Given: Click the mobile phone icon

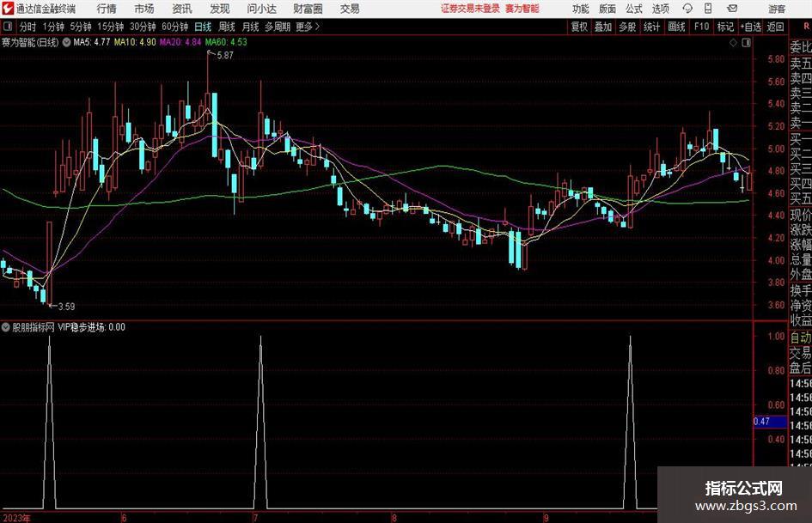Looking at the screenshot, I should click(708, 9).
